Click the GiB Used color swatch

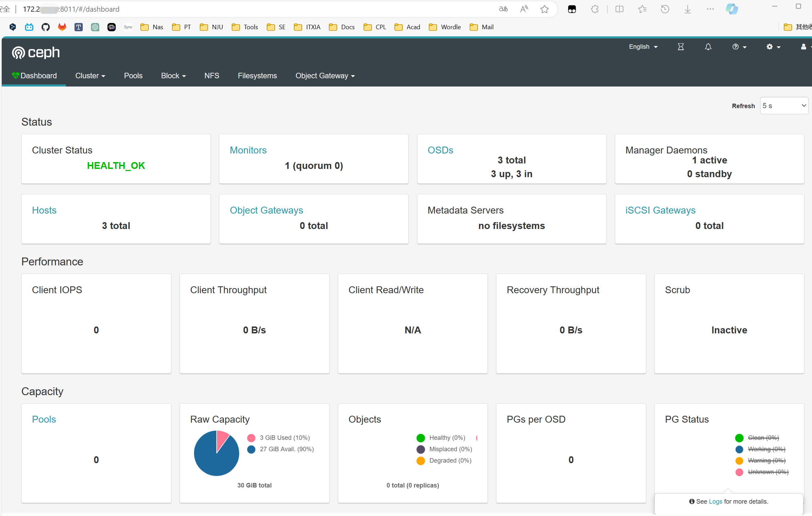point(251,438)
